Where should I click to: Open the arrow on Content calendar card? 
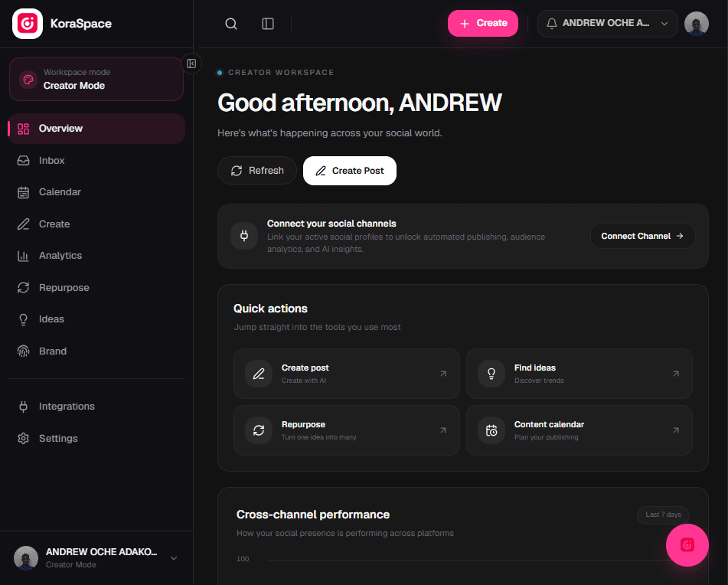pyautogui.click(x=676, y=430)
